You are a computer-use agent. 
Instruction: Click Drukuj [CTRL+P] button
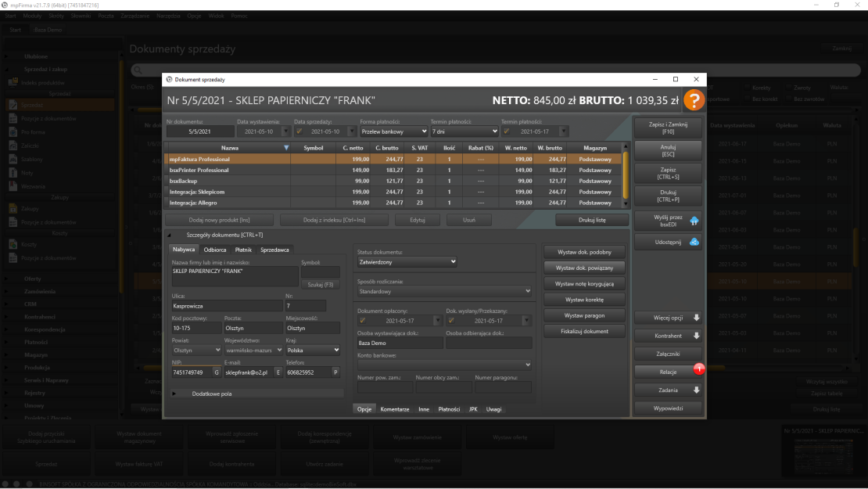click(668, 196)
